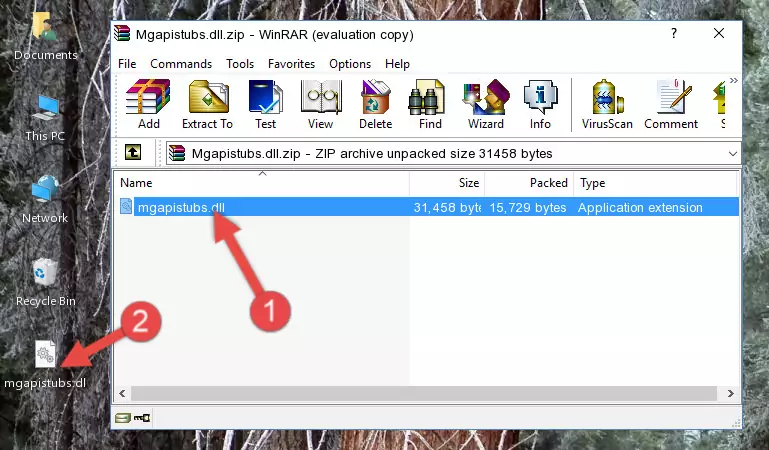This screenshot has height=450, width=769.
Task: Select mgapistubs.dll file on desktop
Action: pyautogui.click(x=45, y=365)
